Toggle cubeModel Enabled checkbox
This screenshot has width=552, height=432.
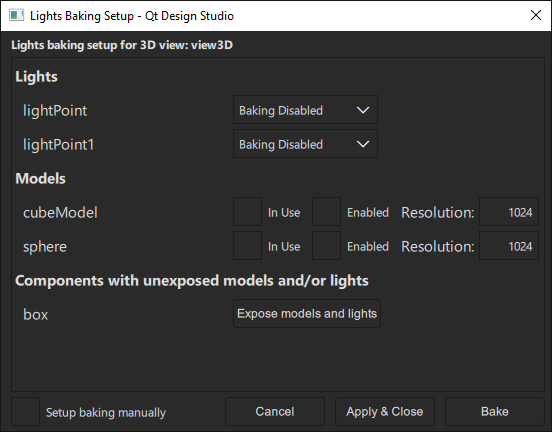[326, 212]
